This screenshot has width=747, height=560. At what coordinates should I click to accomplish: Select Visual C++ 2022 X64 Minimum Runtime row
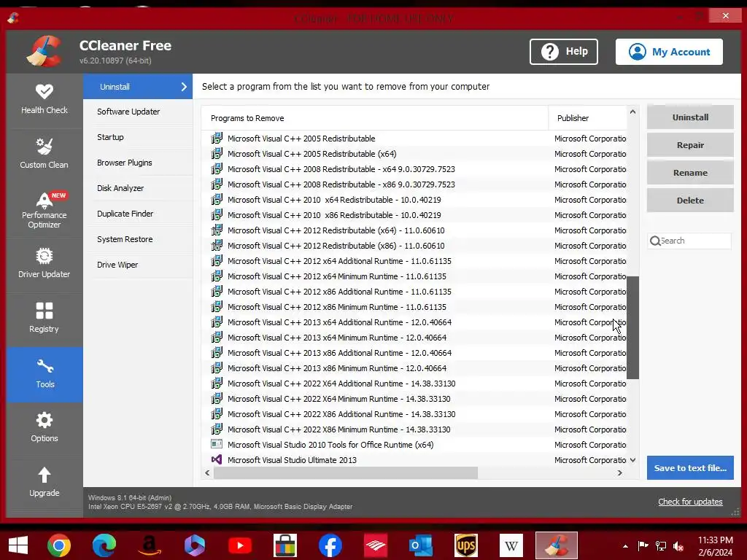click(414, 399)
